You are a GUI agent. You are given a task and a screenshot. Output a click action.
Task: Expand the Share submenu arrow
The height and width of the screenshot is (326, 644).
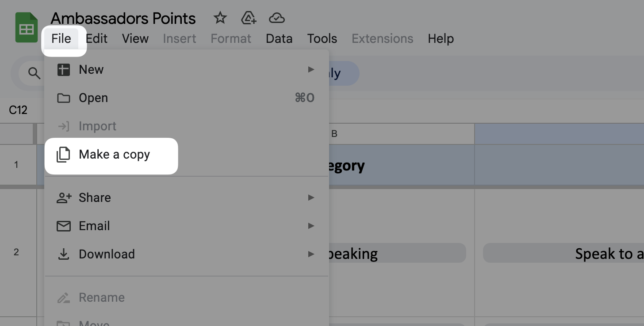(x=311, y=197)
